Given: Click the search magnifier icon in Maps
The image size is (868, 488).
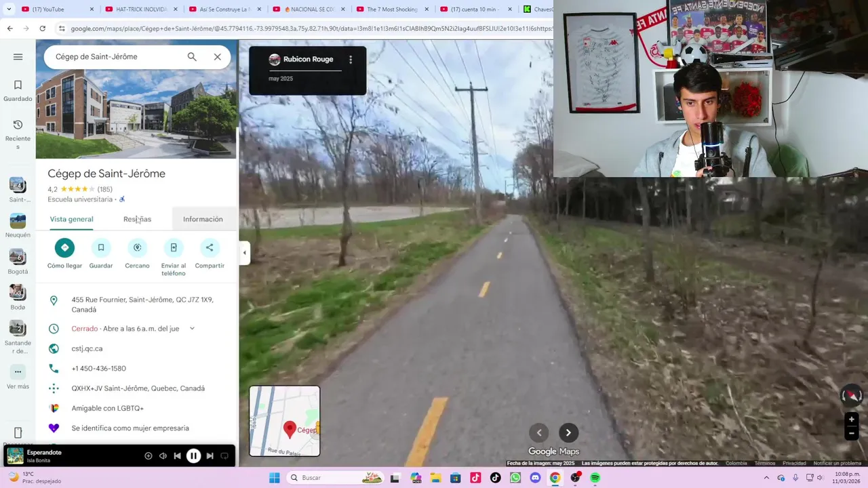Looking at the screenshot, I should click(192, 57).
